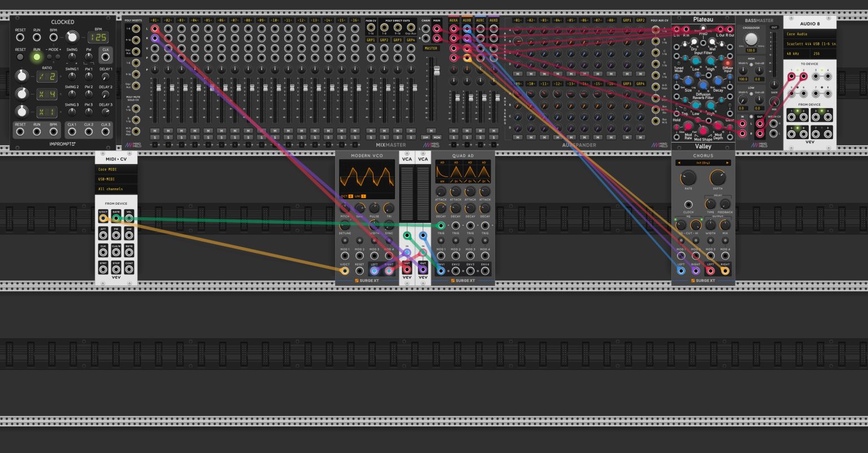This screenshot has width=868, height=453.
Task: Click the VEL output jack on MIDI-CV
Action: coord(129,218)
